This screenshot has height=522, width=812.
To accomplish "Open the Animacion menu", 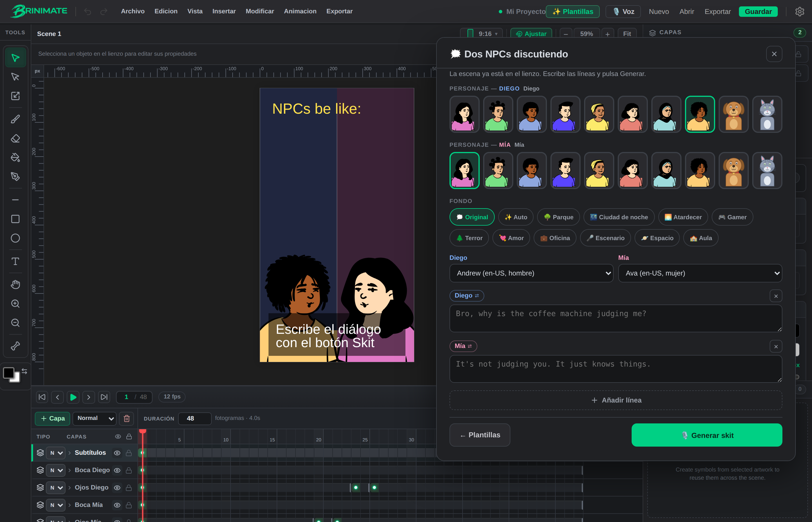I will (x=300, y=11).
